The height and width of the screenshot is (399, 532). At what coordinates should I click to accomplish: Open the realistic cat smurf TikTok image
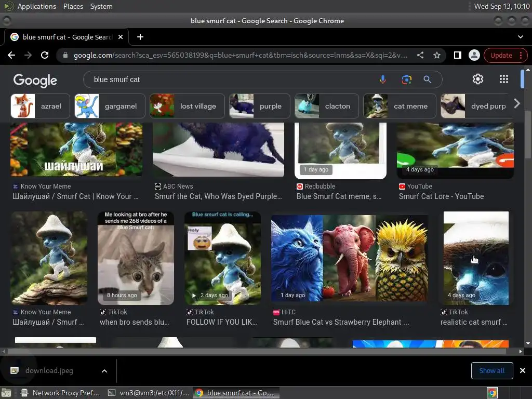point(476,258)
